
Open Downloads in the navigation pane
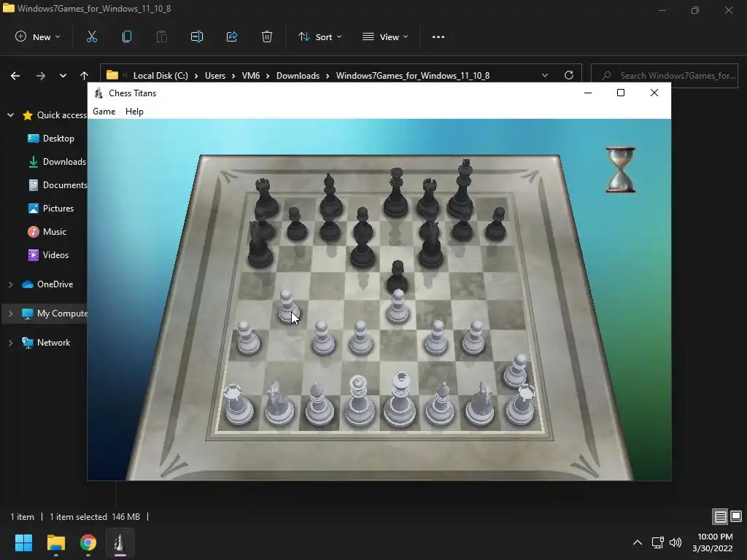pos(56,162)
